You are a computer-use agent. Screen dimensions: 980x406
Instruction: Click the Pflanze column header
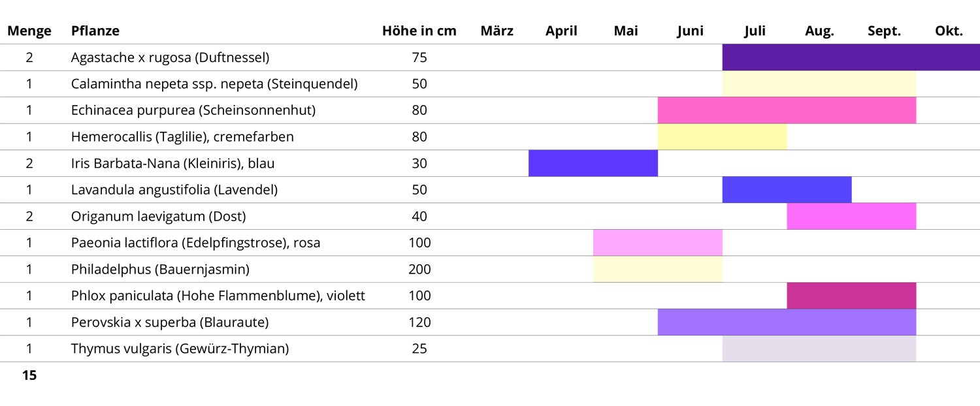click(95, 31)
